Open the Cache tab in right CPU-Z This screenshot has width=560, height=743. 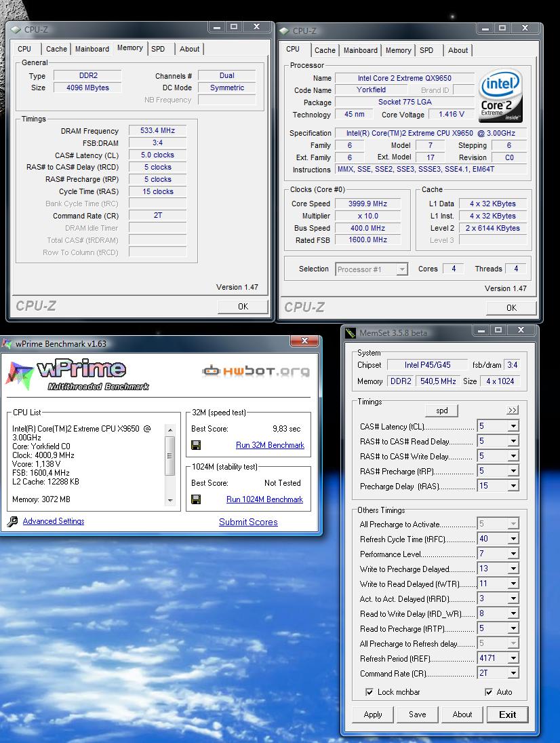click(x=325, y=50)
